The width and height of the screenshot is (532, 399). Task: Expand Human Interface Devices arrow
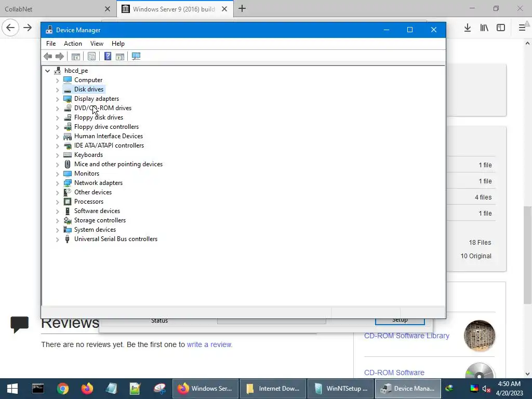click(57, 137)
